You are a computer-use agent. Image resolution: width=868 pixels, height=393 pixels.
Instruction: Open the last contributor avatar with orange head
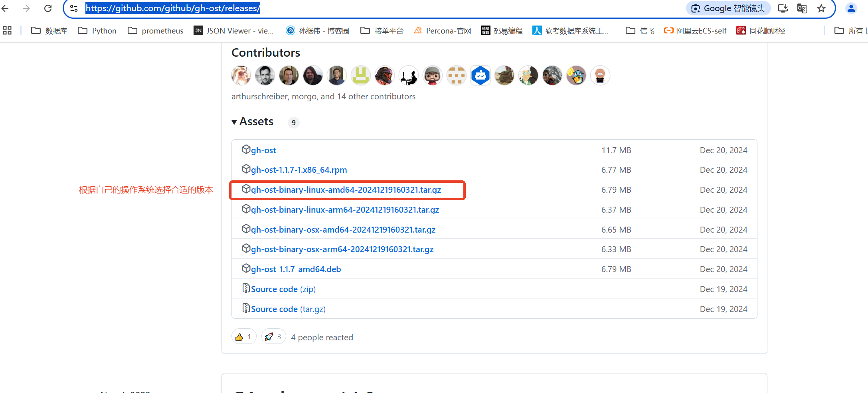[600, 75]
